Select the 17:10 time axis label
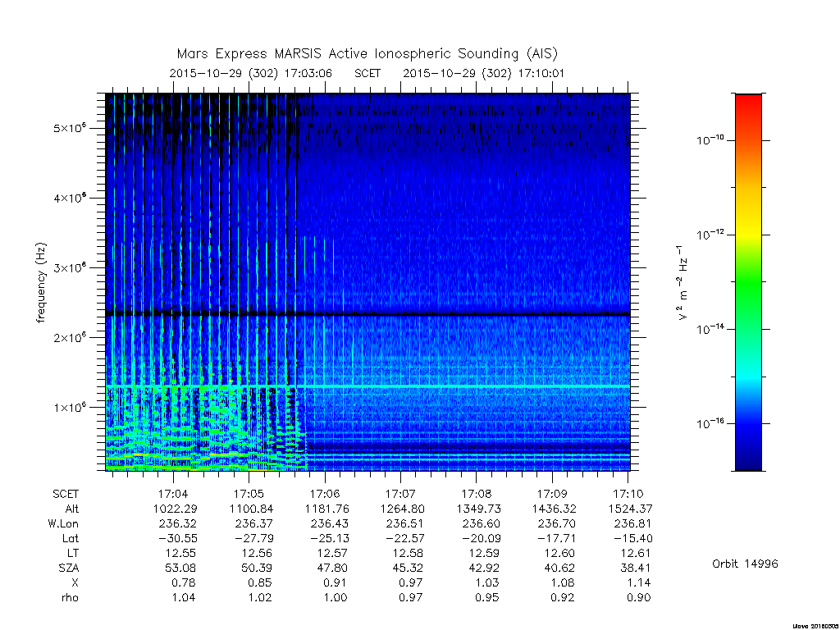Screen dimensions: 840x630 628,494
